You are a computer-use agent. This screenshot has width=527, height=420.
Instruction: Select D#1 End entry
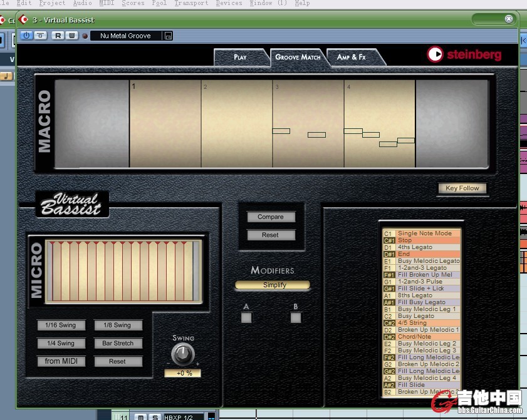[422, 254]
